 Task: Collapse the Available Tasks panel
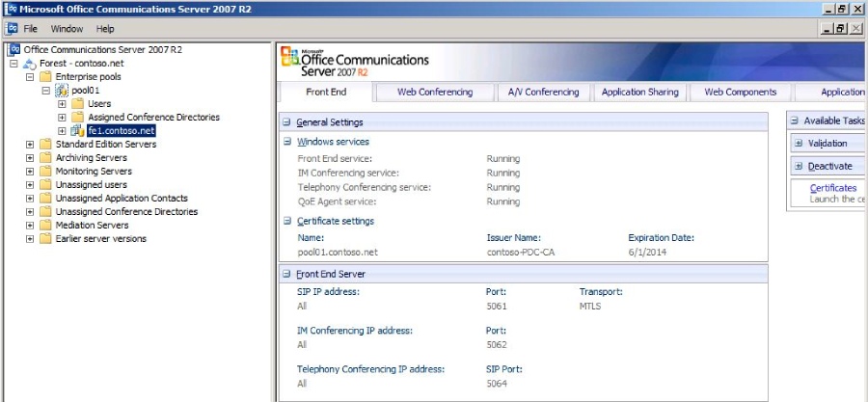[x=795, y=121]
